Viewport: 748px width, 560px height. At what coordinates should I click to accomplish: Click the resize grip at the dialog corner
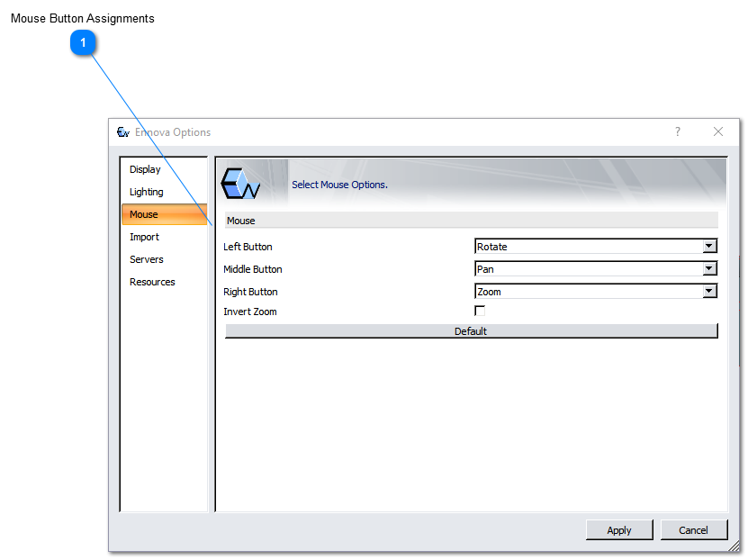point(734,546)
